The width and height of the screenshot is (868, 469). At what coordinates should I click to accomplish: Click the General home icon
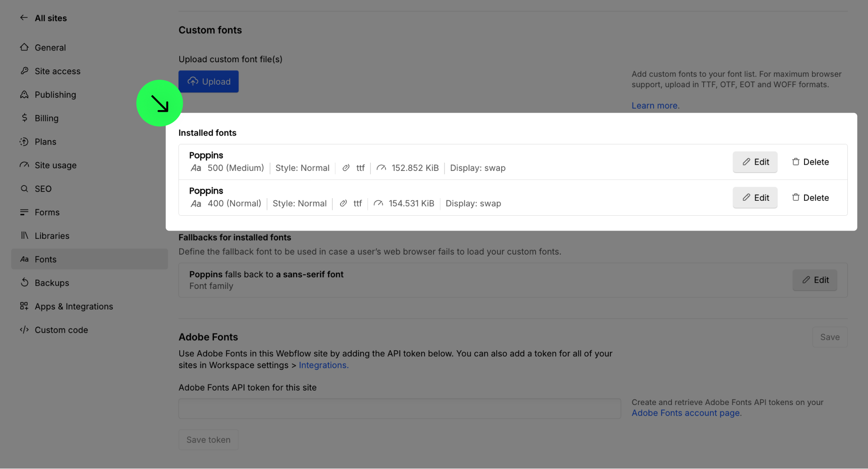click(24, 47)
